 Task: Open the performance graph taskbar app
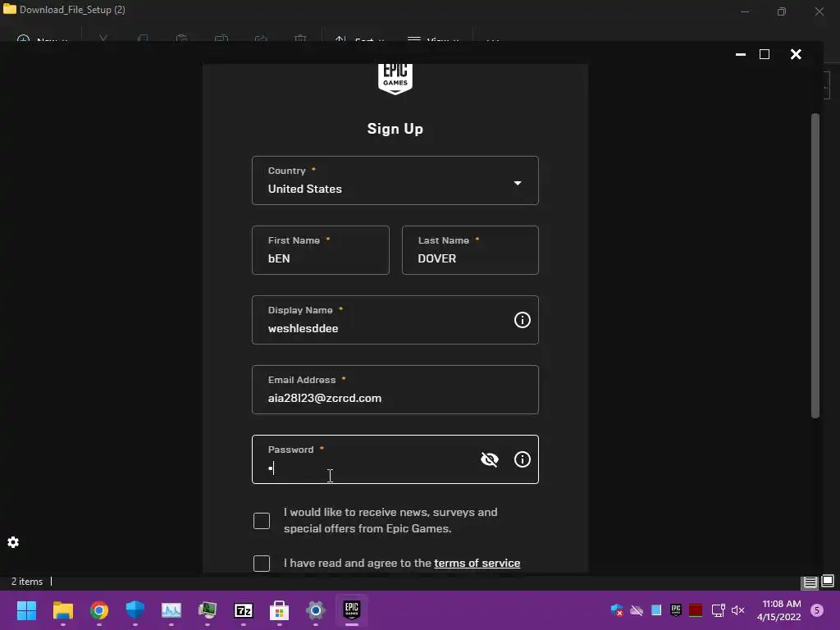171,610
